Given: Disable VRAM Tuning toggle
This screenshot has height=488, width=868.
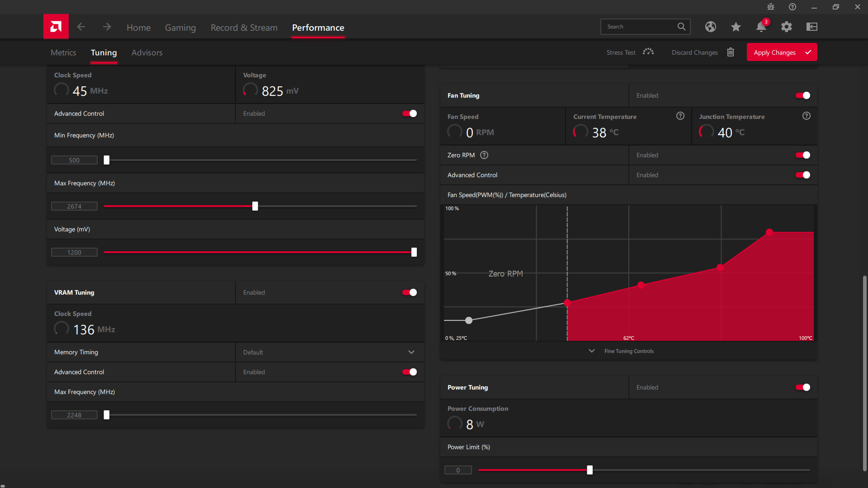Looking at the screenshot, I should 410,292.
